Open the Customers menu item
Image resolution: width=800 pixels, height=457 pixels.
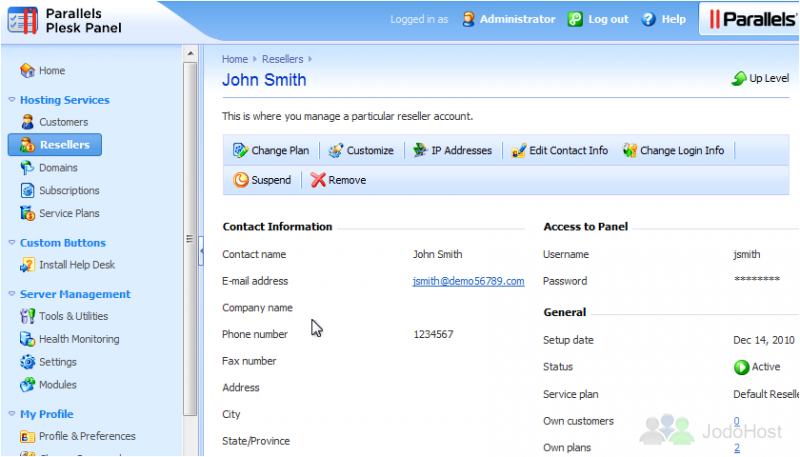(x=64, y=122)
